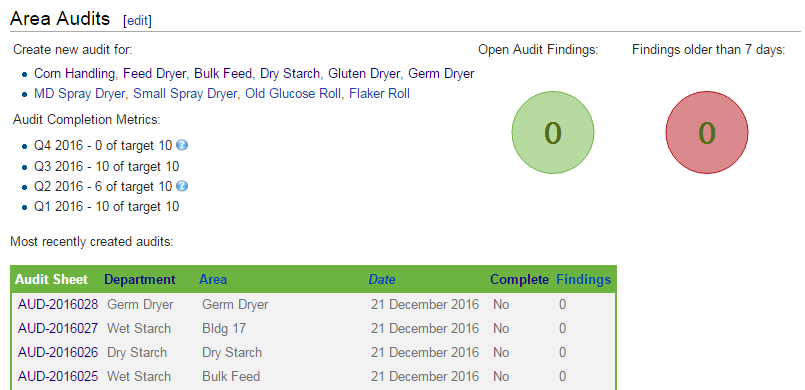
Task: Start a Gluten Dryer audit
Action: pyautogui.click(x=364, y=74)
